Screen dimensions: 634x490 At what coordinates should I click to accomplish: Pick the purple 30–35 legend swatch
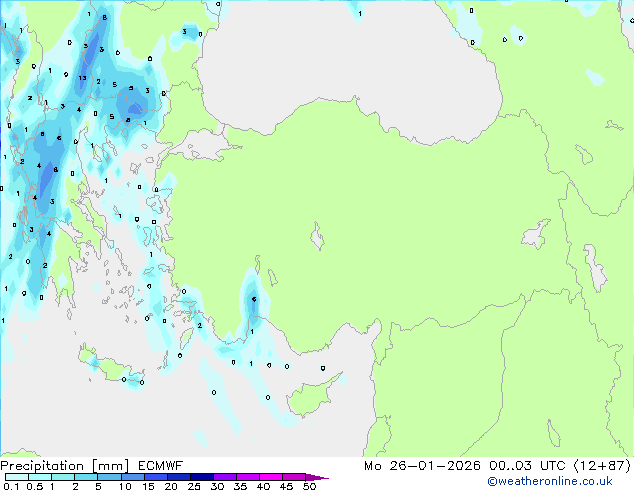225,477
